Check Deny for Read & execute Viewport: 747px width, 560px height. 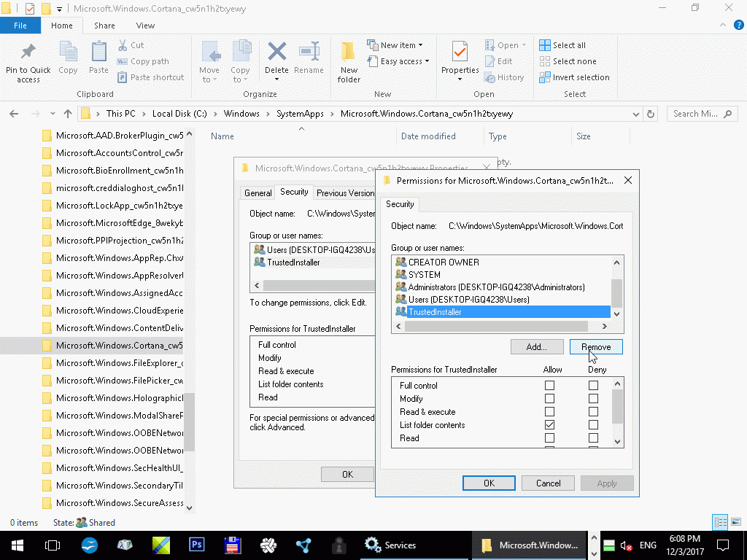tap(593, 411)
